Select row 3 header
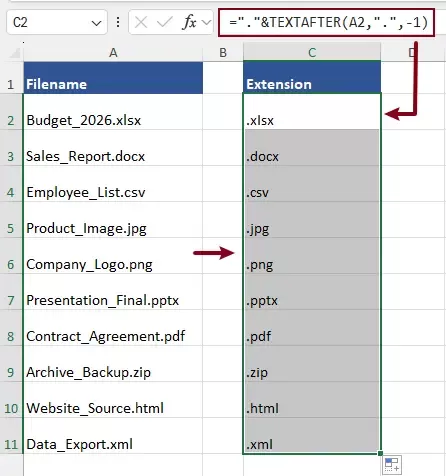446x476 pixels. point(11,148)
